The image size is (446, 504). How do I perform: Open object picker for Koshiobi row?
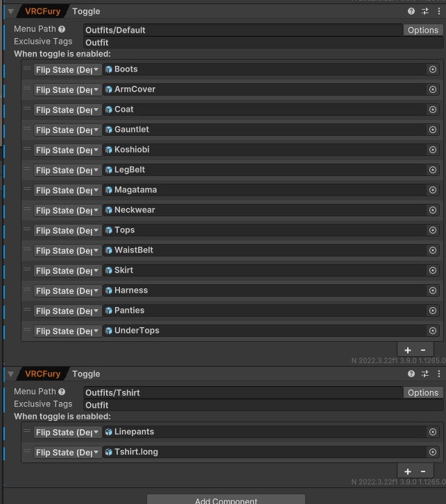pos(433,150)
